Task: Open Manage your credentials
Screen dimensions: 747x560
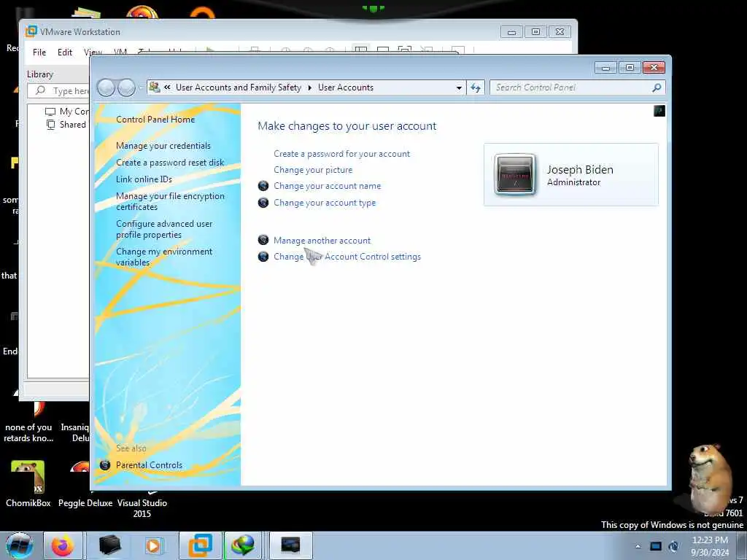Action: pyautogui.click(x=163, y=146)
